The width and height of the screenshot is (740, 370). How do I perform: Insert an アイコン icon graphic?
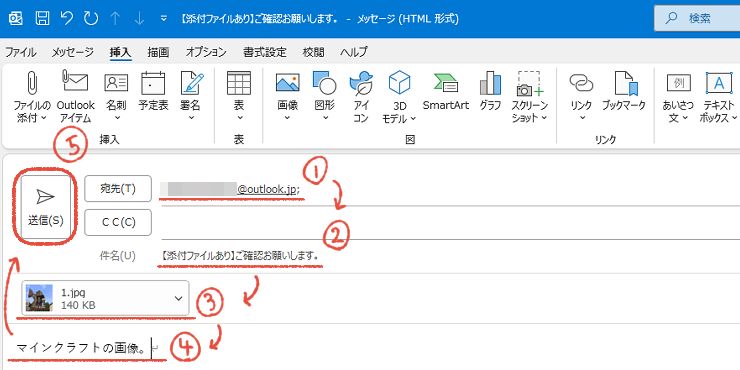click(361, 96)
